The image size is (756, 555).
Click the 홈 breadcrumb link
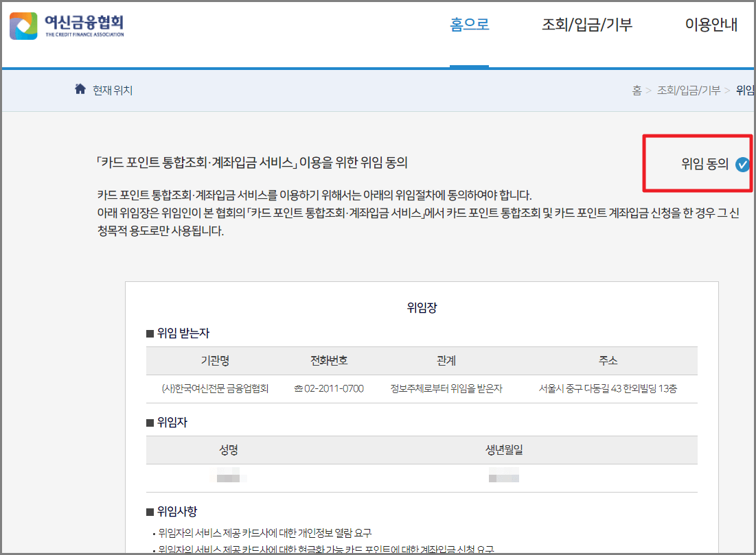(639, 90)
